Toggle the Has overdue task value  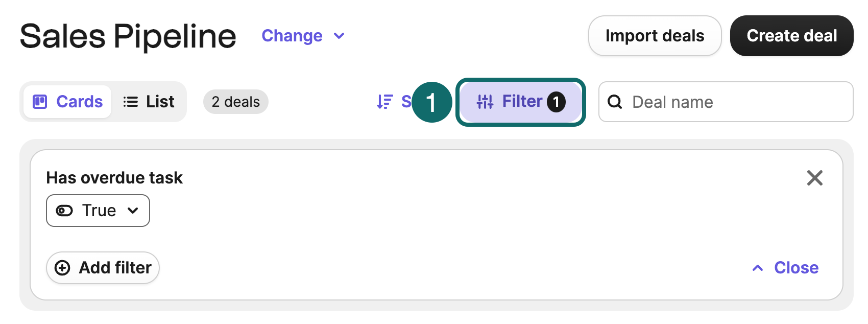click(98, 210)
